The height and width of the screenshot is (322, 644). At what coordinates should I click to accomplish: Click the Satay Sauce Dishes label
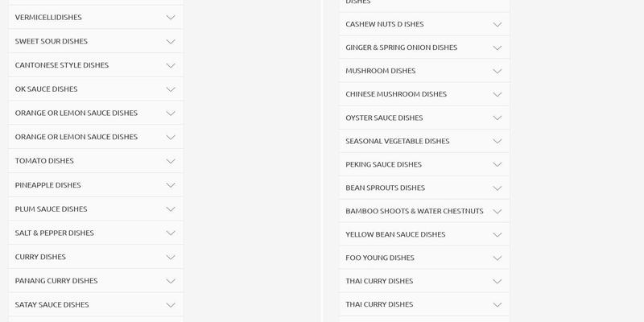[52, 305]
